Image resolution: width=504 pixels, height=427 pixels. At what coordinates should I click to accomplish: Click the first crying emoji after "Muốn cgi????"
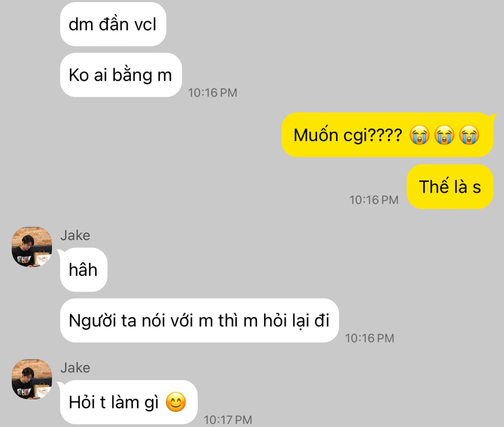419,135
